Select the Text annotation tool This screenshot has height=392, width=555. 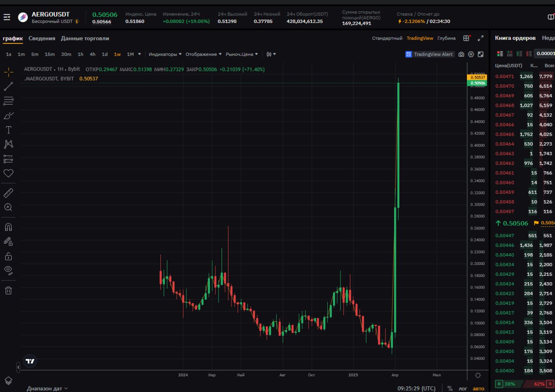tap(8, 130)
